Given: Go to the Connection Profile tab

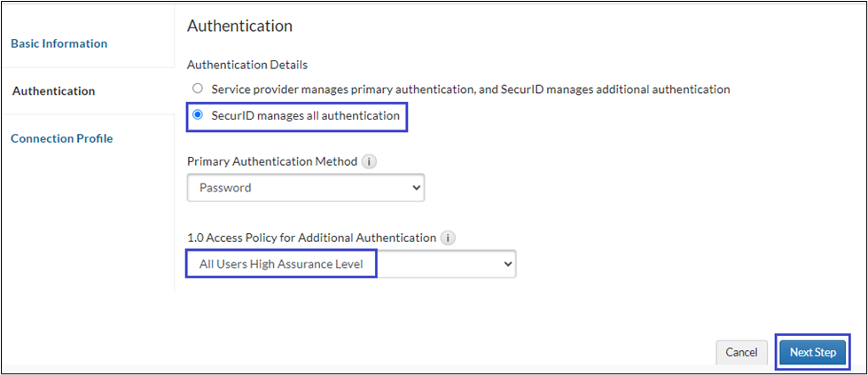Looking at the screenshot, I should click(x=62, y=138).
